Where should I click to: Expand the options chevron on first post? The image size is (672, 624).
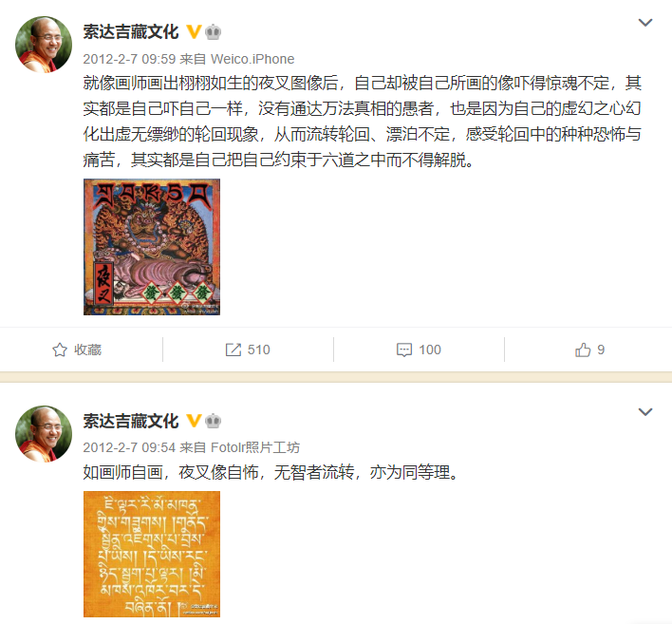click(x=645, y=22)
